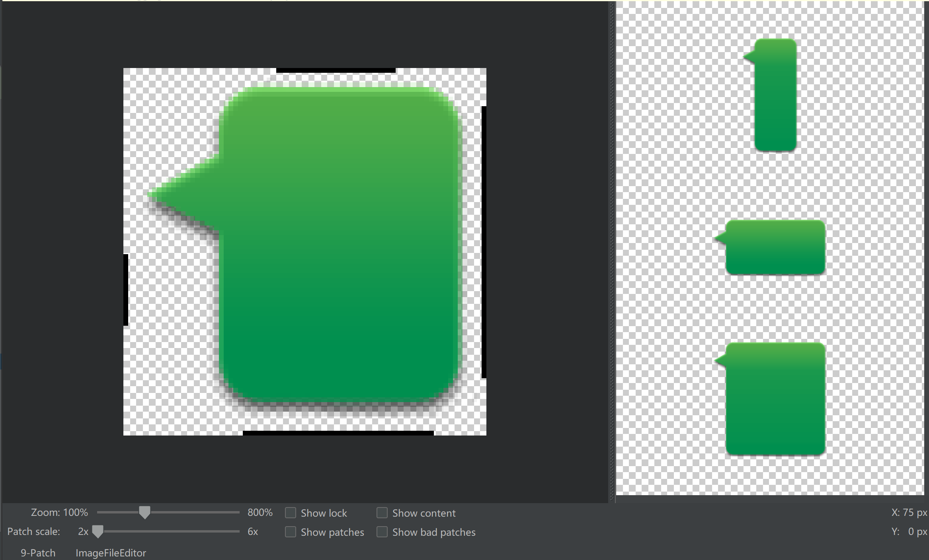Toggle the Show content checkbox
Viewport: 929px width, 560px height.
coord(382,513)
